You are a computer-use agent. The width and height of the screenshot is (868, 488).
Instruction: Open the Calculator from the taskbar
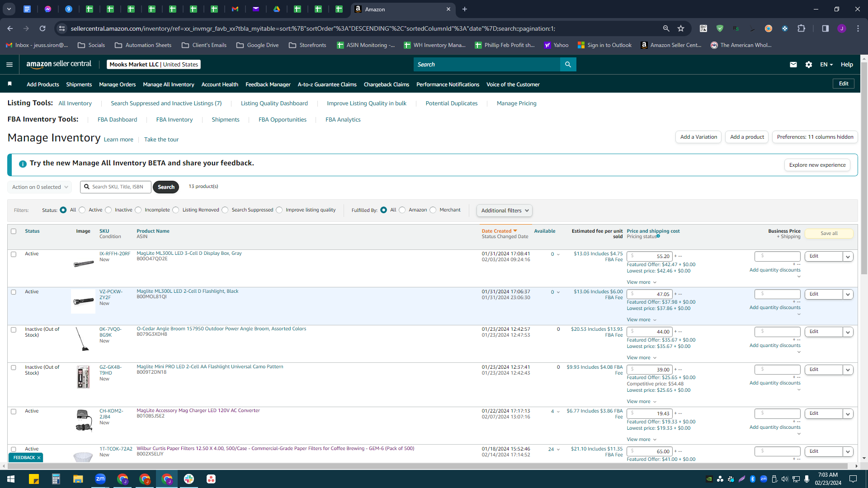[x=56, y=479]
